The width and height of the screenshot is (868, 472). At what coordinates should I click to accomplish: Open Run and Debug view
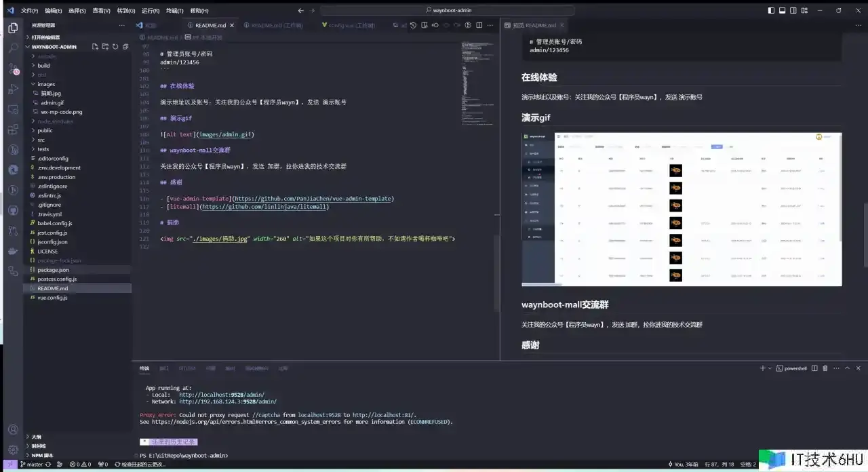(x=13, y=89)
